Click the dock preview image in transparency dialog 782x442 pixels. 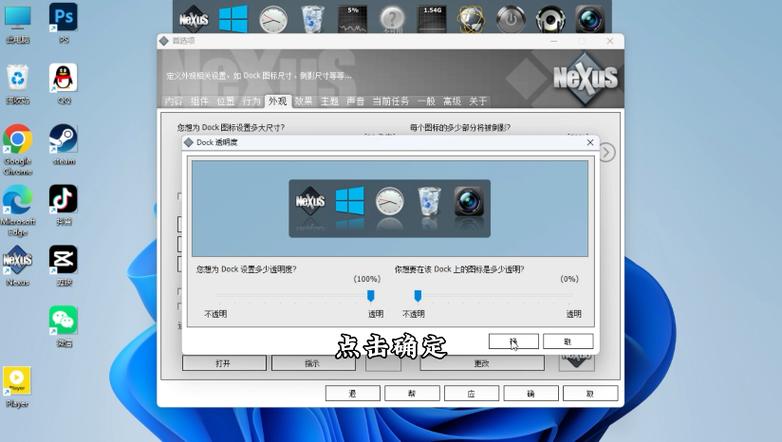pyautogui.click(x=390, y=208)
